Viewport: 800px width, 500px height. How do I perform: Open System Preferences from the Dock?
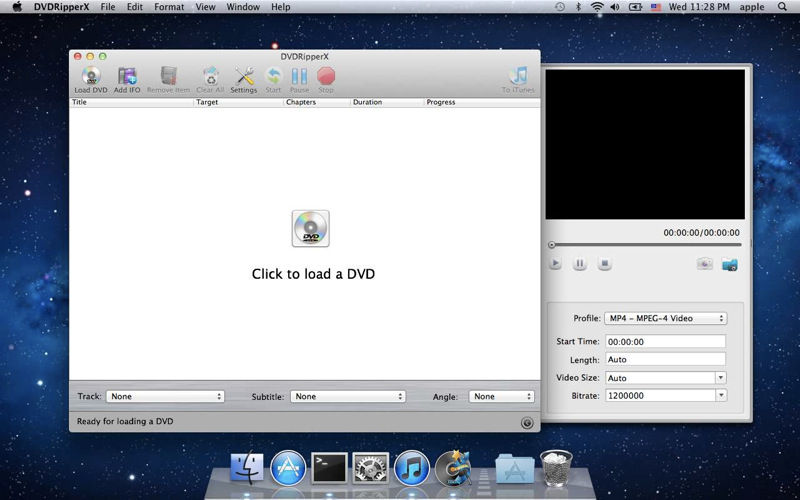[371, 468]
